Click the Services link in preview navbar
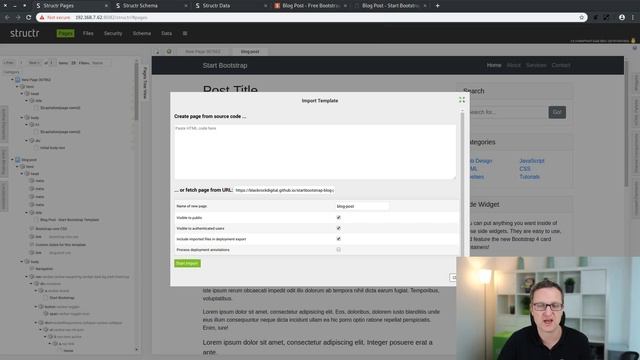The height and width of the screenshot is (360, 640). [536, 65]
